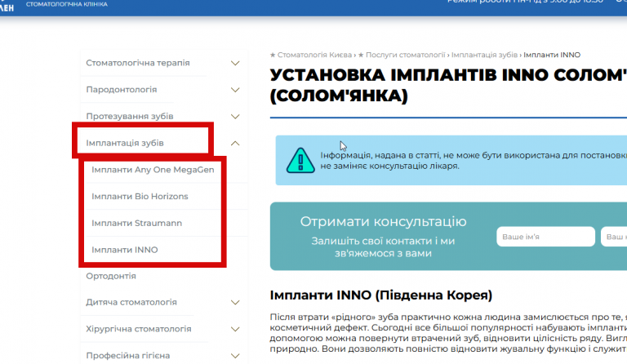Screen dimensions: 627x364
Task: Open Протезування зубів menu item
Action: (130, 116)
